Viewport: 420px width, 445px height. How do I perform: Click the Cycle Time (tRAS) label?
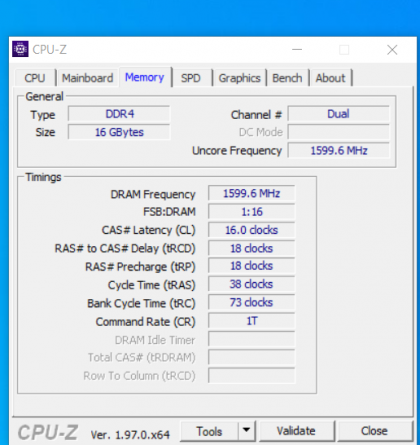[x=151, y=285]
